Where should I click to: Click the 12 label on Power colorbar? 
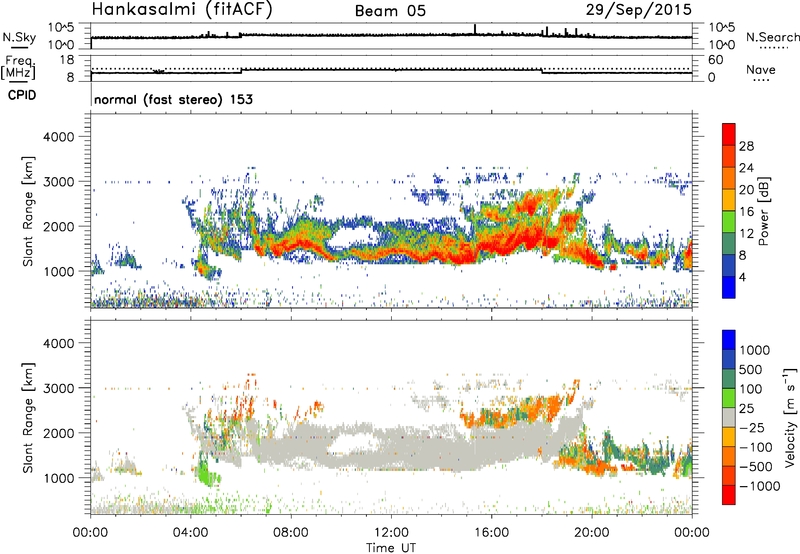coord(746,234)
